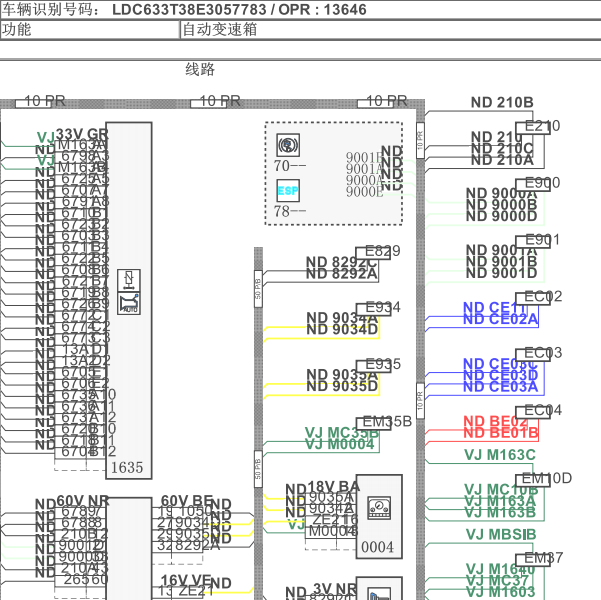Click the 60V BE connector label
The width and height of the screenshot is (601, 600).
click(187, 501)
